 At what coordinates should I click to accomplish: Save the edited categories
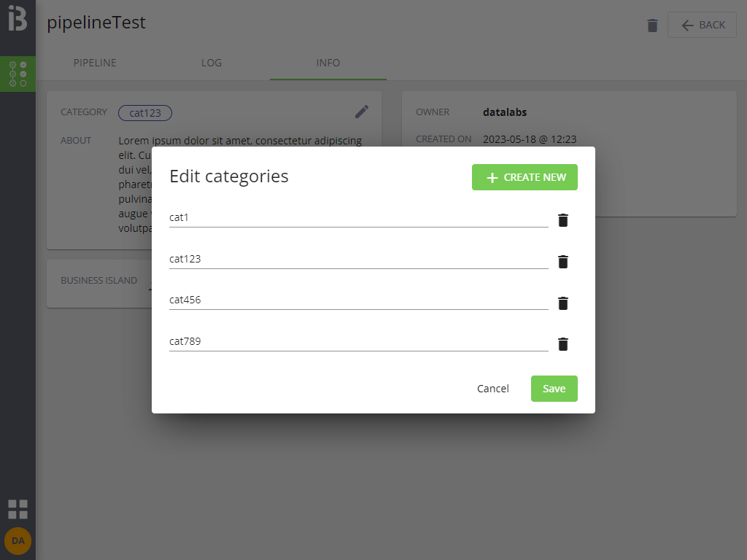coord(554,389)
